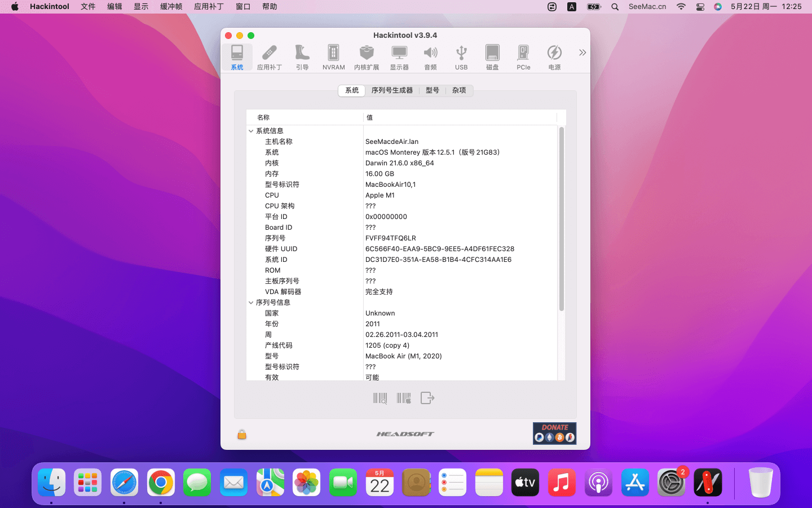
Task: Click the DONATE button
Action: 554,433
